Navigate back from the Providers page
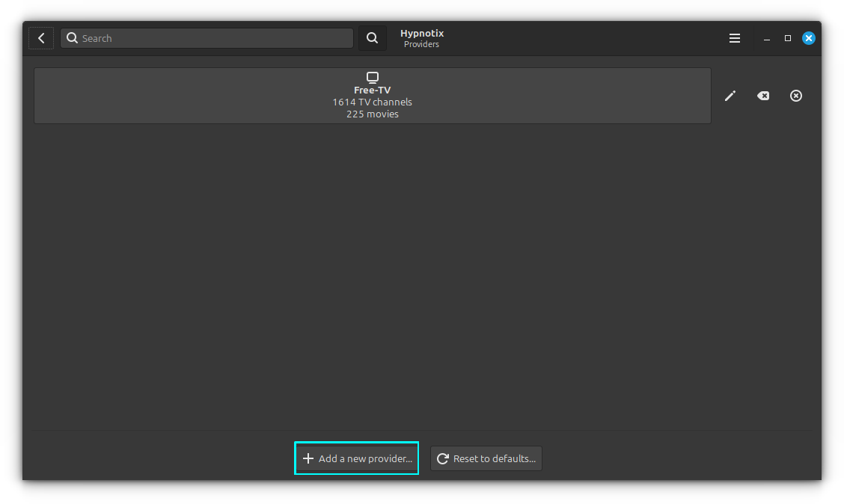 (x=41, y=37)
